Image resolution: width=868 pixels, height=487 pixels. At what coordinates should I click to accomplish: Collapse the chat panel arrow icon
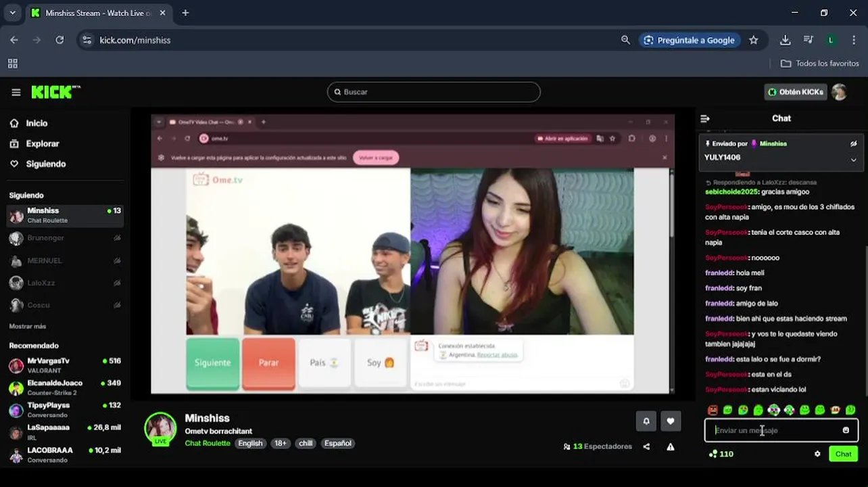click(705, 118)
